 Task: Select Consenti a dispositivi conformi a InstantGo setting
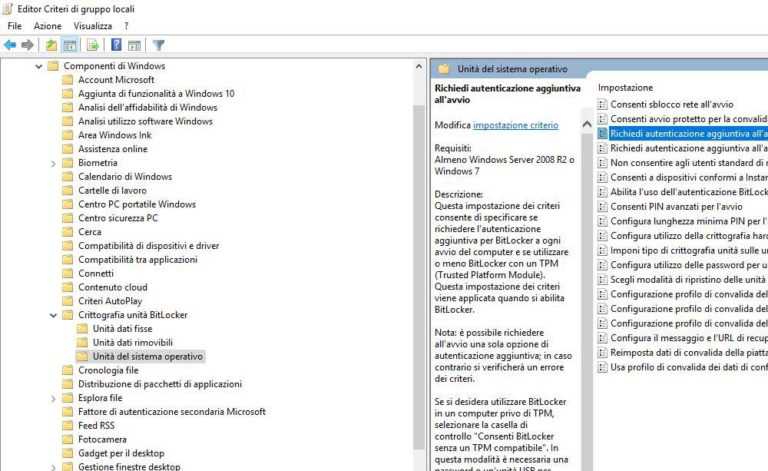(x=689, y=177)
